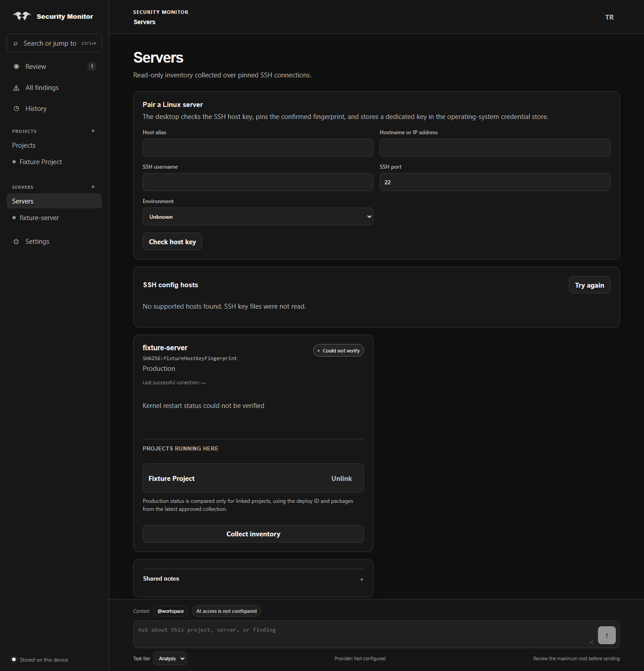Click the search magnifier icon

16,43
